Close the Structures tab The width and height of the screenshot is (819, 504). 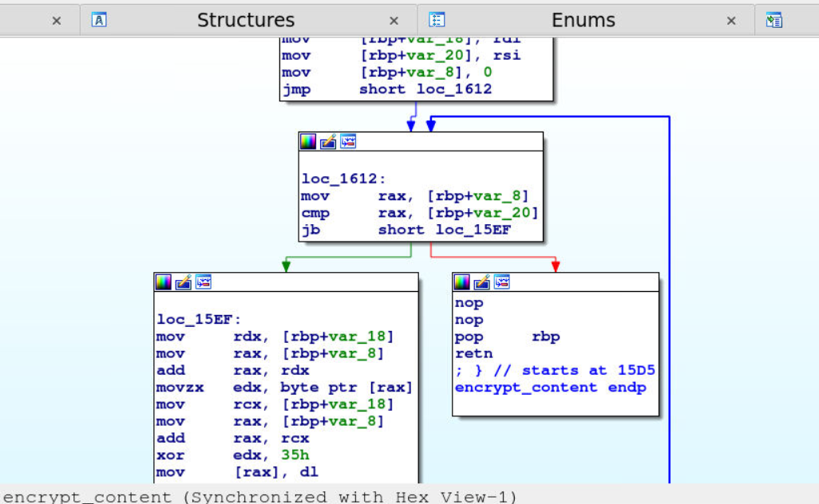[x=394, y=22]
